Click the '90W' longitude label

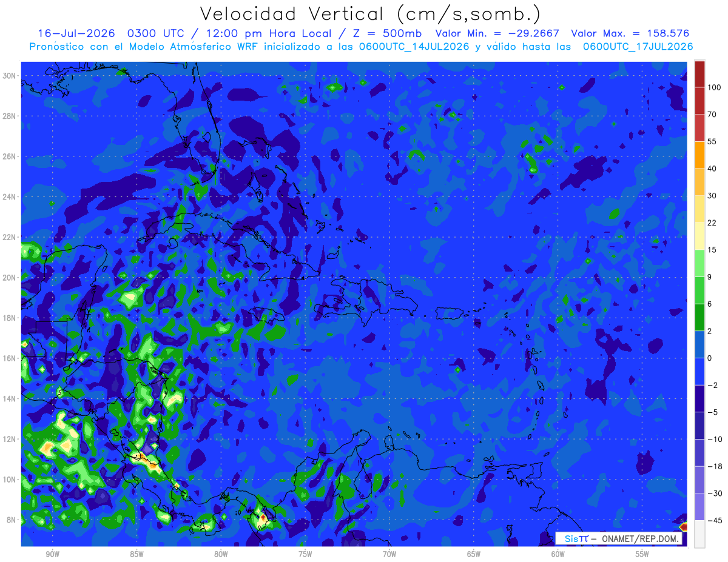click(52, 554)
